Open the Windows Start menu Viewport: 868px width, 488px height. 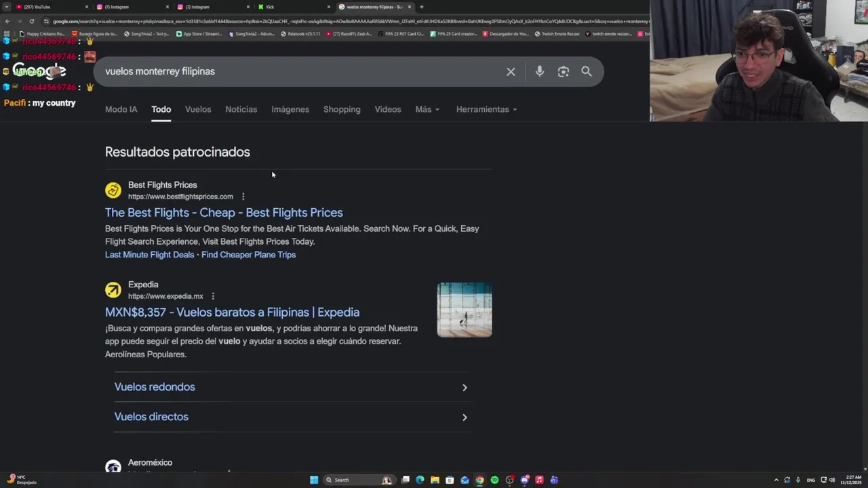314,480
